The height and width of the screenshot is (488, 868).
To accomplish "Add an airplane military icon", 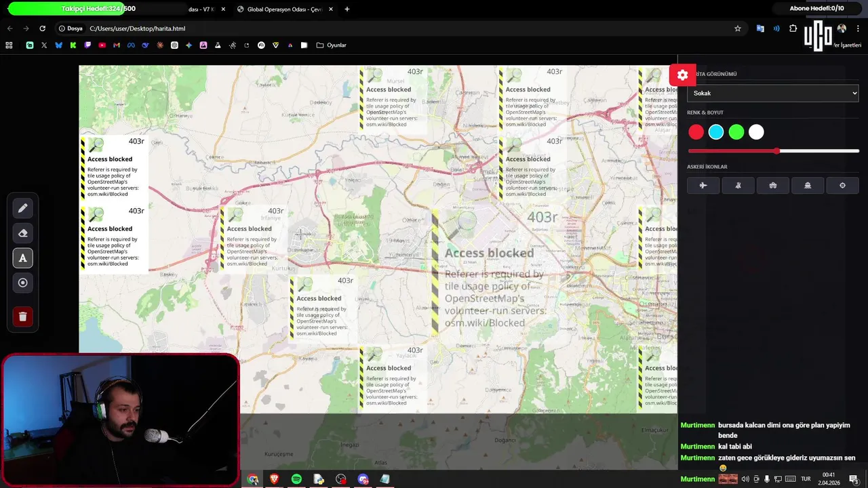I will [x=703, y=185].
